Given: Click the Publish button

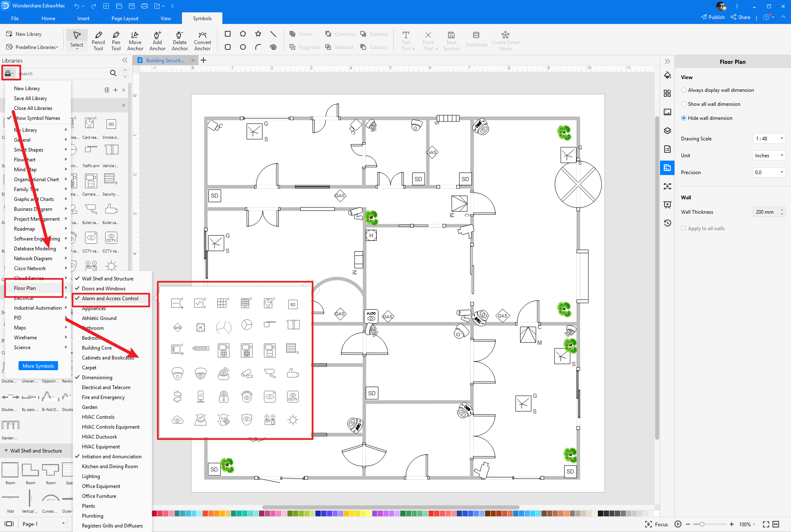Looking at the screenshot, I should click(713, 17).
